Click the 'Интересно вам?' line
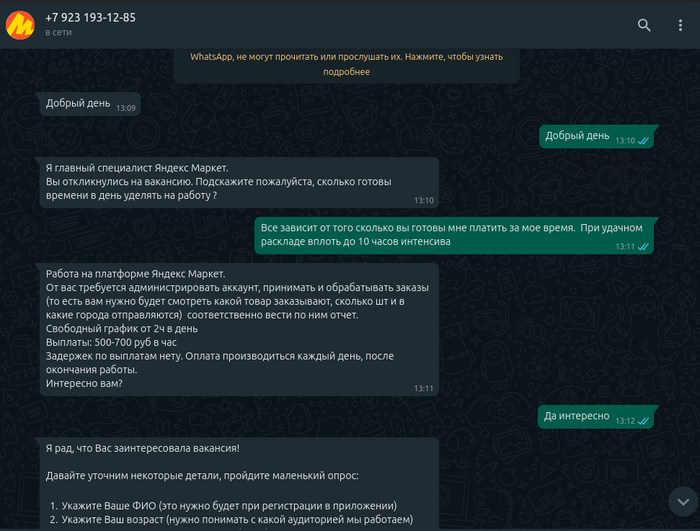Viewport: 700px width, 531px height. click(84, 384)
